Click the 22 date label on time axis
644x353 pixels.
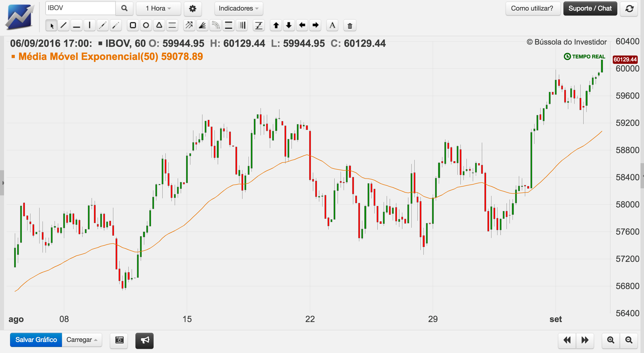(x=310, y=319)
